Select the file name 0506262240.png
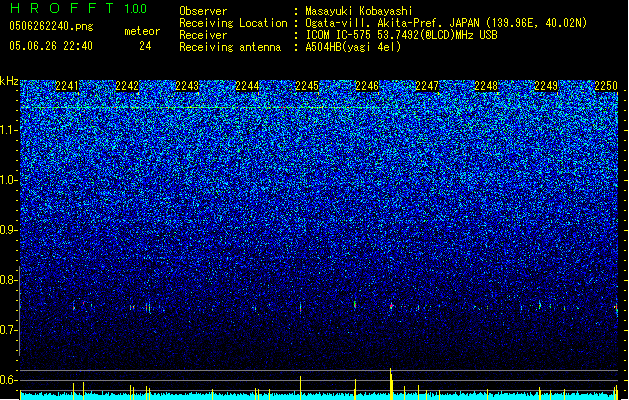Screen dimensions: 629x400 [x=51, y=27]
